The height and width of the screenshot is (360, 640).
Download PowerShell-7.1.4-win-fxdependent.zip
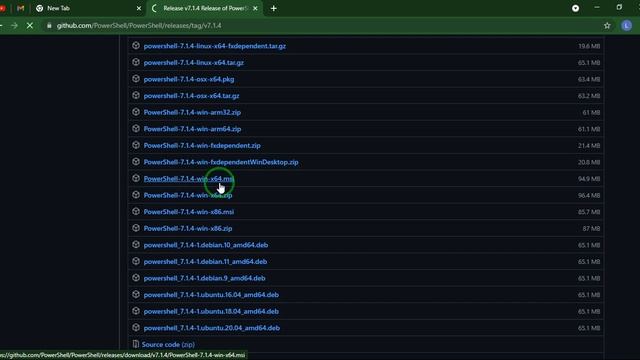202,146
